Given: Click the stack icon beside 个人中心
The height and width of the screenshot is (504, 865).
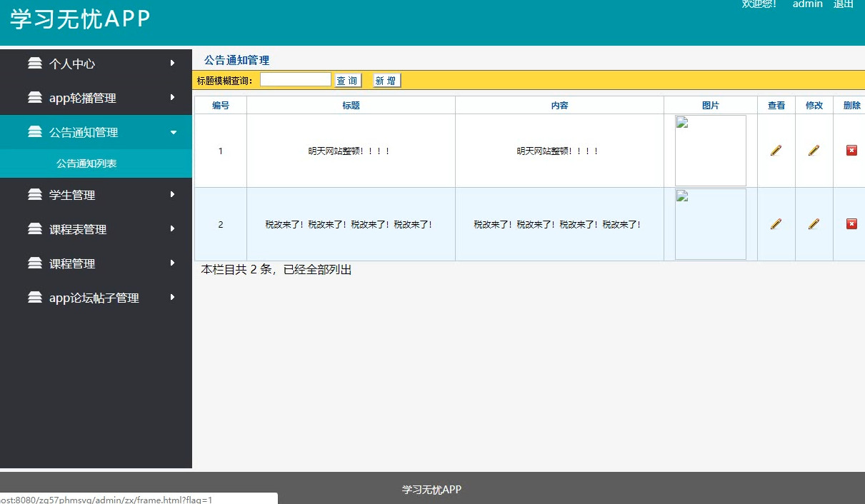Looking at the screenshot, I should tap(35, 63).
